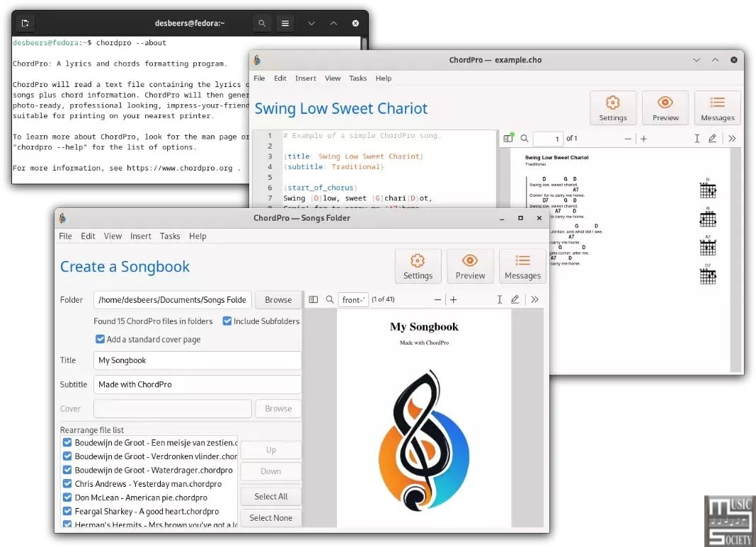Click the Select All button

(271, 496)
